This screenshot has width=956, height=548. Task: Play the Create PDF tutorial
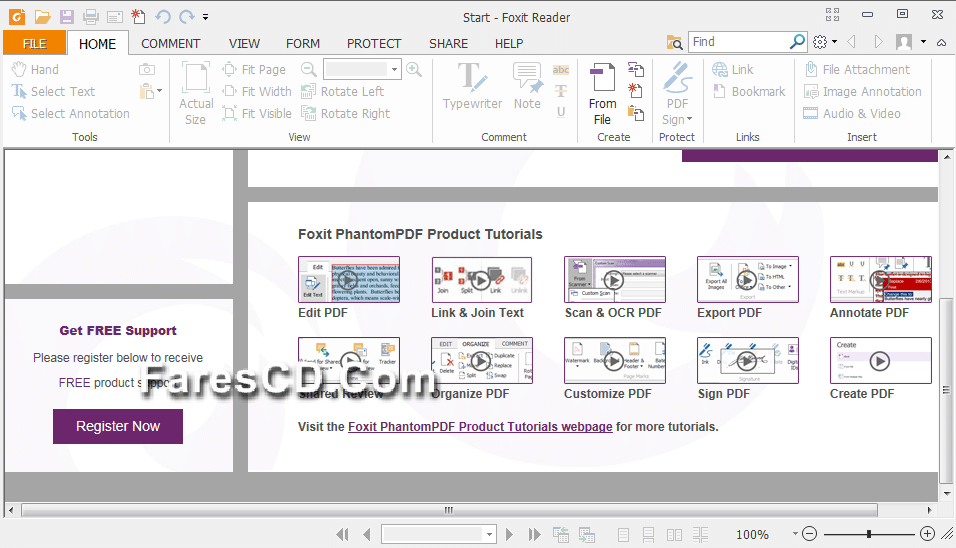[880, 361]
